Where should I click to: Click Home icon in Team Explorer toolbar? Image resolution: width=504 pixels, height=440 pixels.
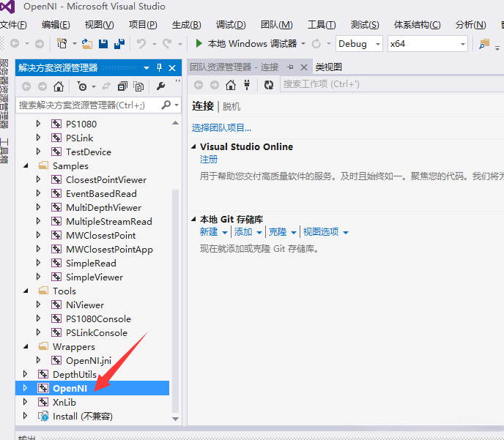coord(231,85)
